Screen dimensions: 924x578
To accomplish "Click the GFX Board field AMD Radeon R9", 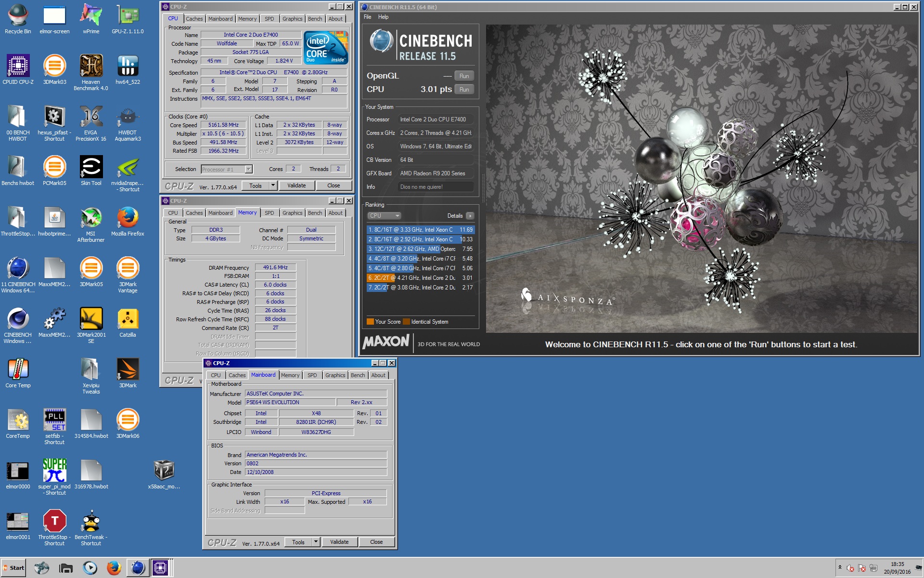I will click(x=436, y=173).
